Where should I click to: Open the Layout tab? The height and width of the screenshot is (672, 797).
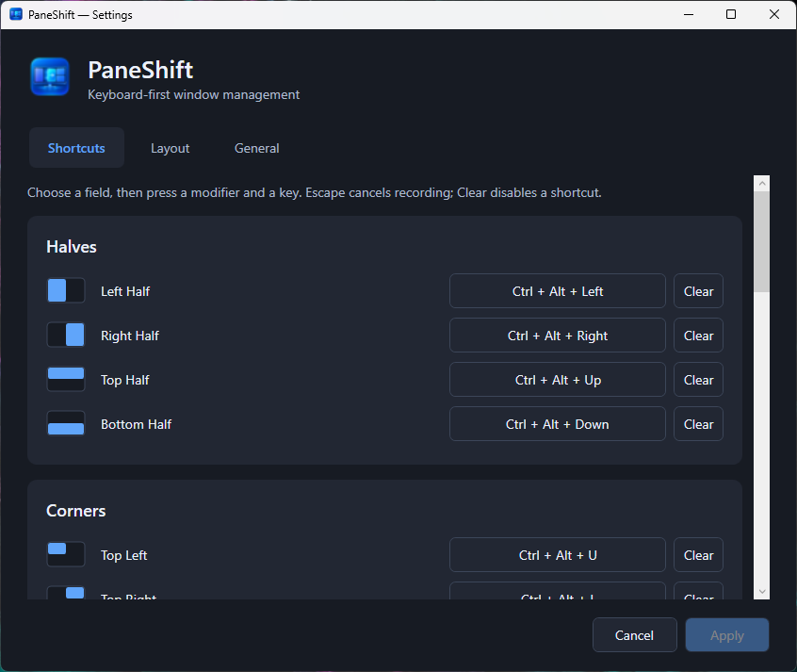(170, 148)
